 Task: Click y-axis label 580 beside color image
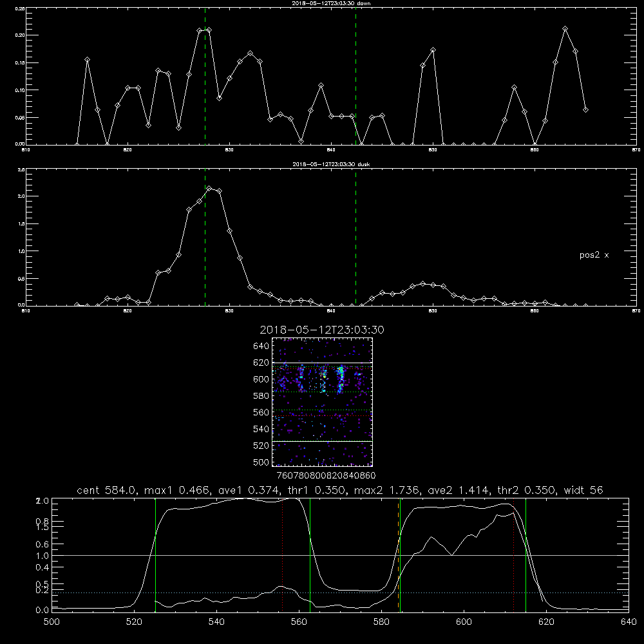click(x=261, y=396)
